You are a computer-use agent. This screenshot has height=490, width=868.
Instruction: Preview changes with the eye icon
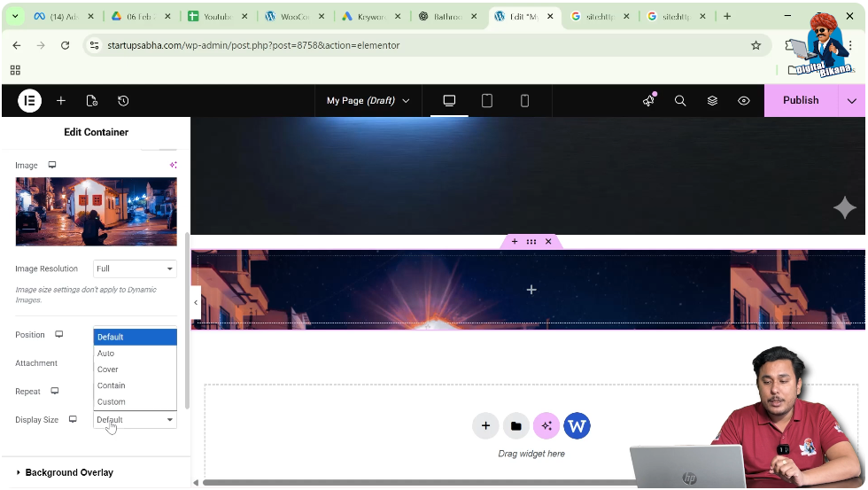[x=744, y=101]
